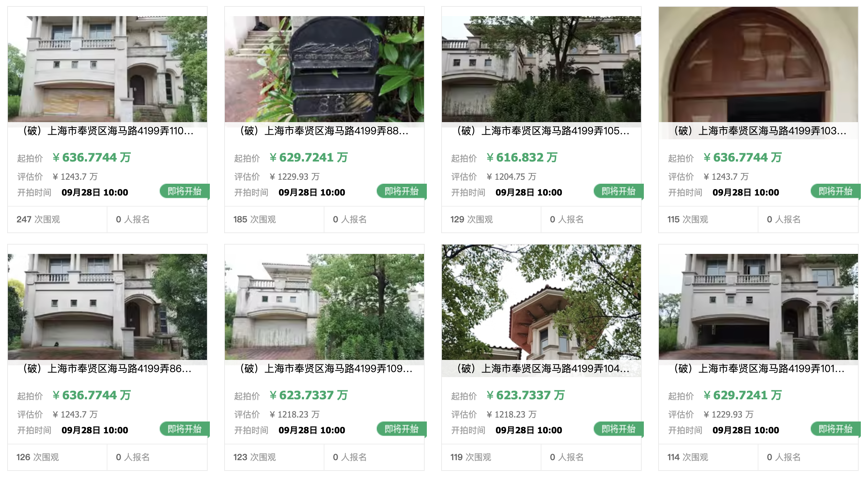Click 即将开始 badge on the 247次围观 listing
The height and width of the screenshot is (477, 868).
tap(184, 191)
